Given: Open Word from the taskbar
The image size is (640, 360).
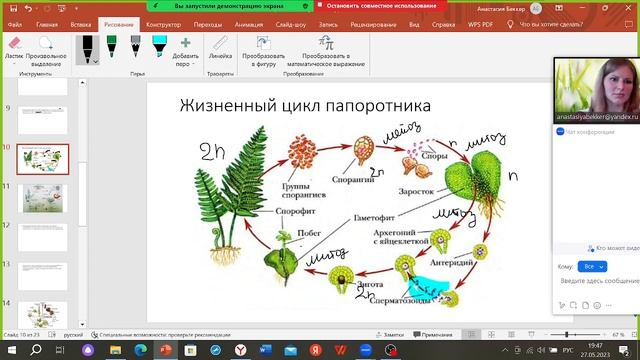Looking at the screenshot, I should point(265,350).
